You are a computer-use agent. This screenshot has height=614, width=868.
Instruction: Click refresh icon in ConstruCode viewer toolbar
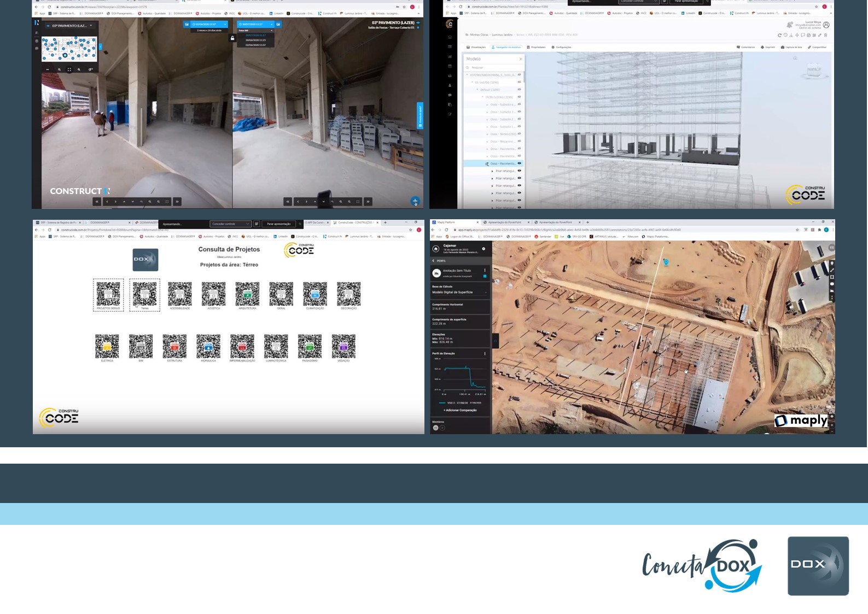pyautogui.click(x=779, y=35)
